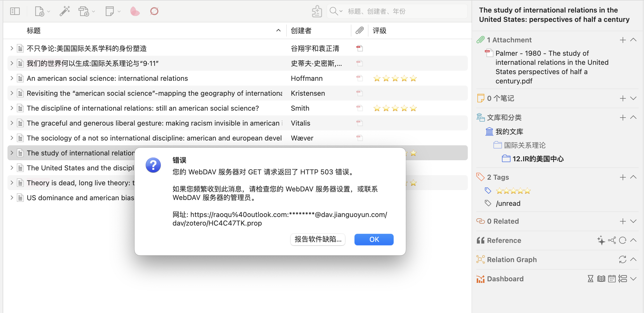Click the 评级 column header

coord(379,31)
